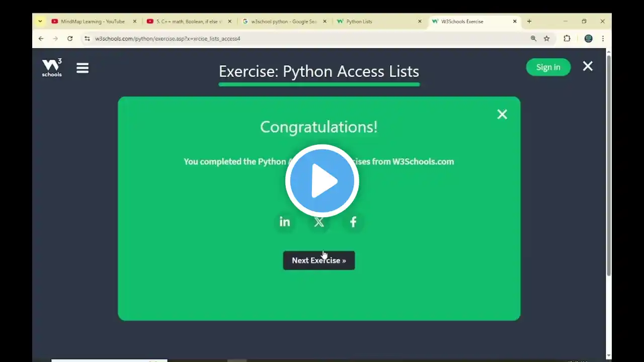Viewport: 644px width, 362px height.
Task: Go back to the previous page
Action: [41, 38]
